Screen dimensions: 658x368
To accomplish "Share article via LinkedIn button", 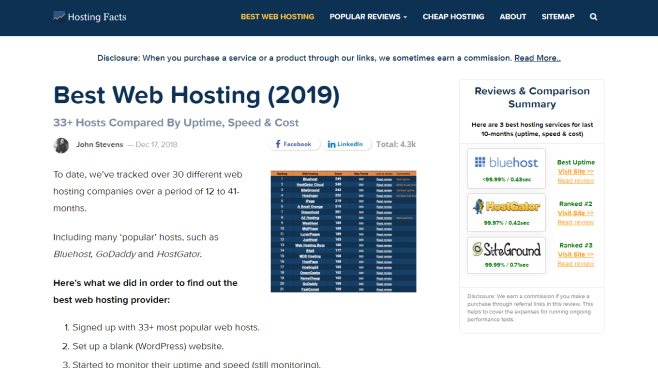I will point(346,144).
